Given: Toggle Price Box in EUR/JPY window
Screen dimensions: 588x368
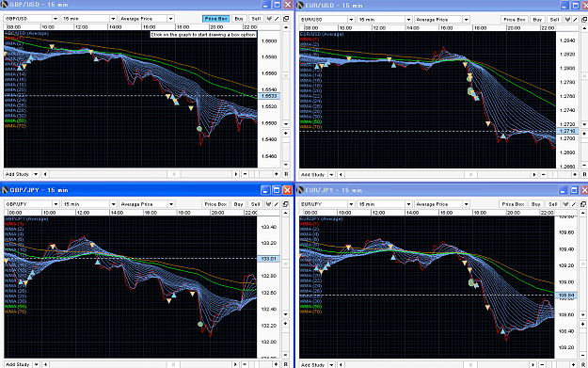Looking at the screenshot, I should (x=513, y=204).
